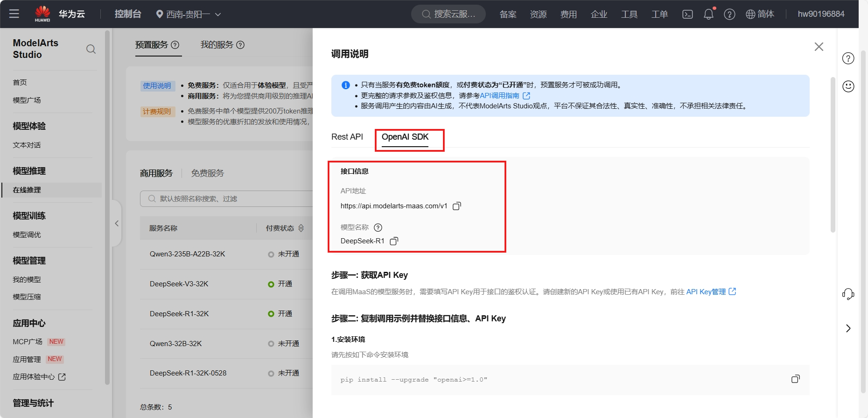This screenshot has height=418, width=868.
Task: Open the right sidebar help circle icon
Action: pos(848,58)
